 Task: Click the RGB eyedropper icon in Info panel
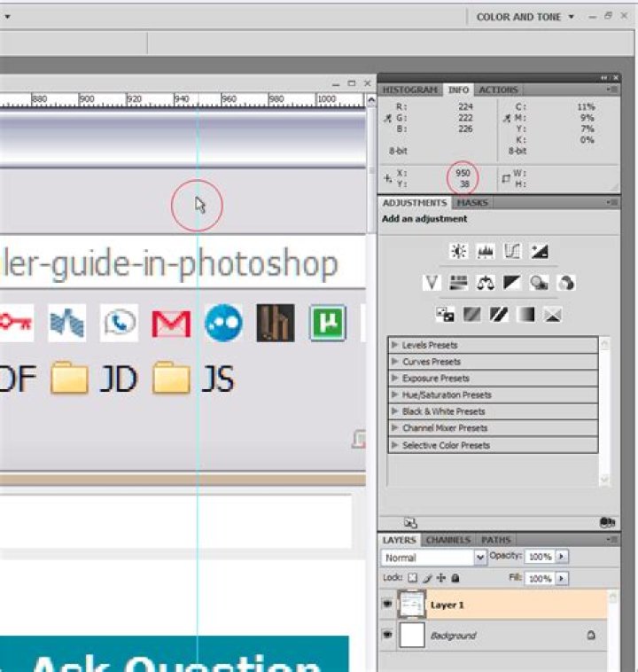[388, 118]
